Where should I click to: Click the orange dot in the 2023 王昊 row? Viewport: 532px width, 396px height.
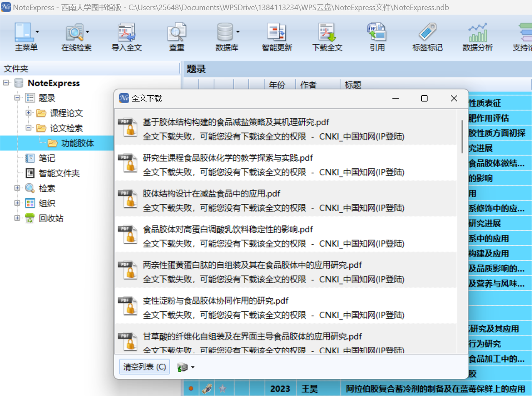coord(191,389)
